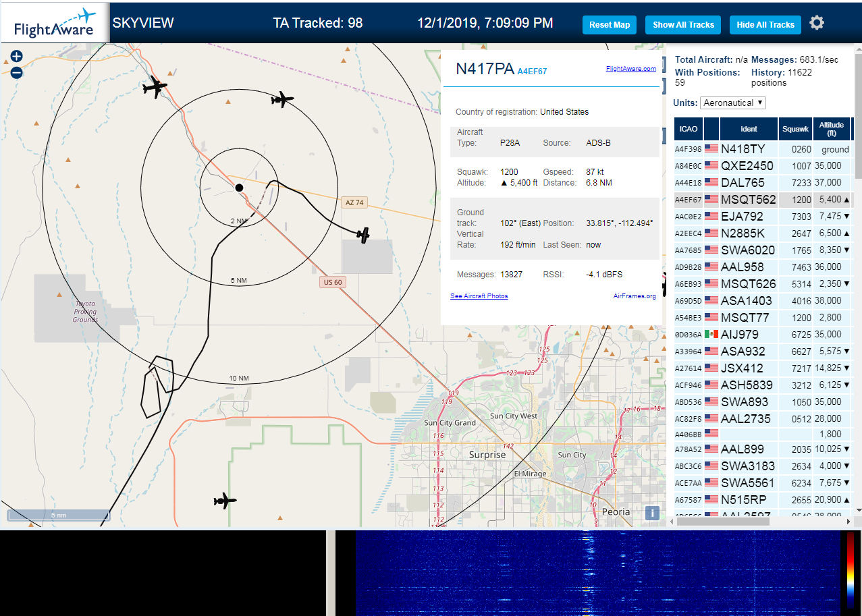Open See Aircraft Photos link
The width and height of the screenshot is (862, 616).
coord(479,296)
